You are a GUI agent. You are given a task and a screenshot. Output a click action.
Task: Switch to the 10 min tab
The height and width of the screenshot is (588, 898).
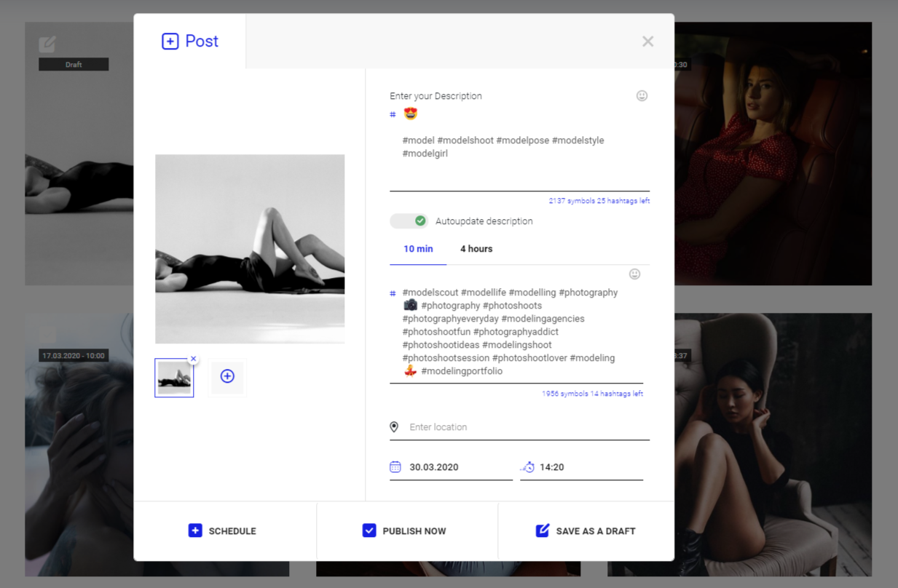click(x=418, y=249)
